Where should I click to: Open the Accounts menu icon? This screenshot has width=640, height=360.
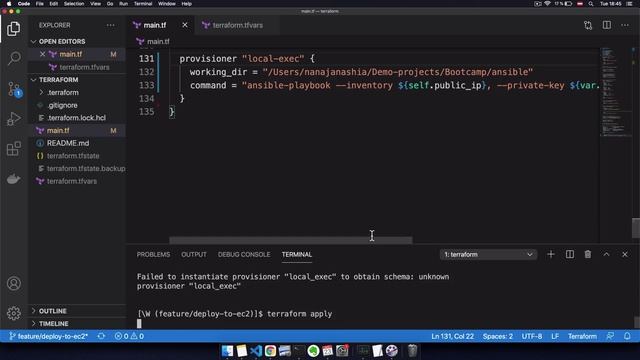[13, 283]
